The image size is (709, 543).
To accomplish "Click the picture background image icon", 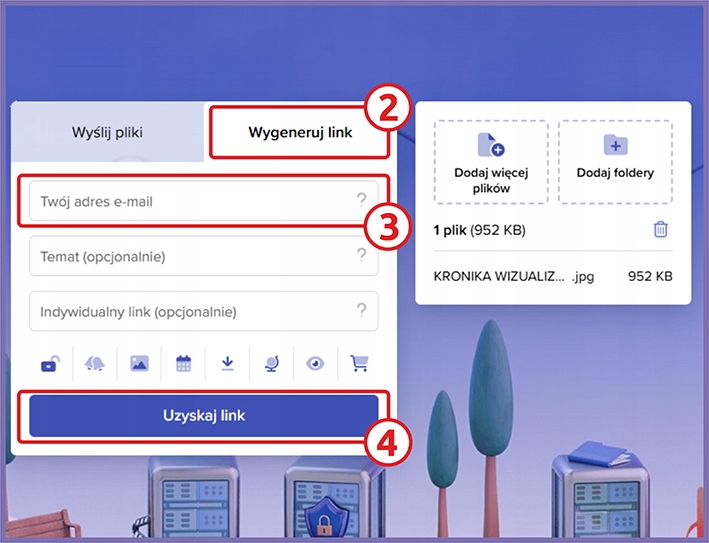I will pyautogui.click(x=139, y=365).
